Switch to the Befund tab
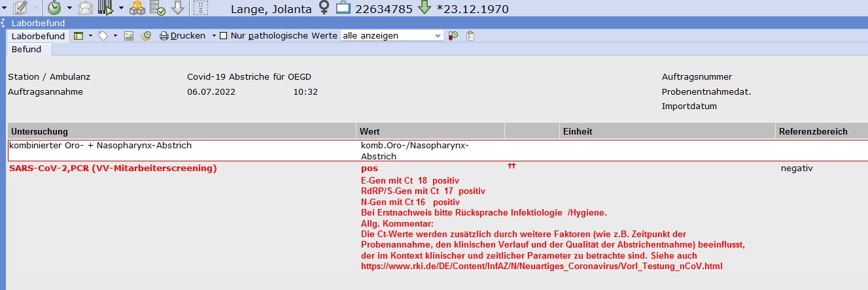This screenshot has width=868, height=290. (27, 50)
